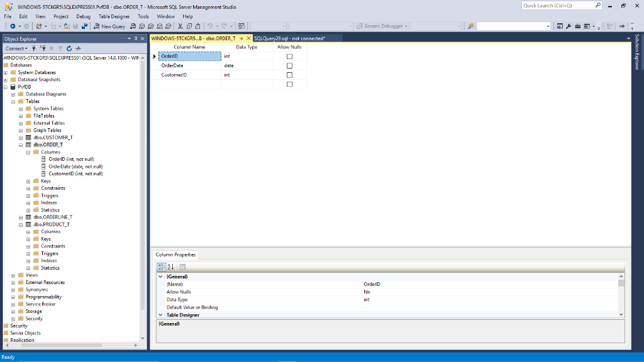Open the Table Designer menu

pyautogui.click(x=114, y=16)
